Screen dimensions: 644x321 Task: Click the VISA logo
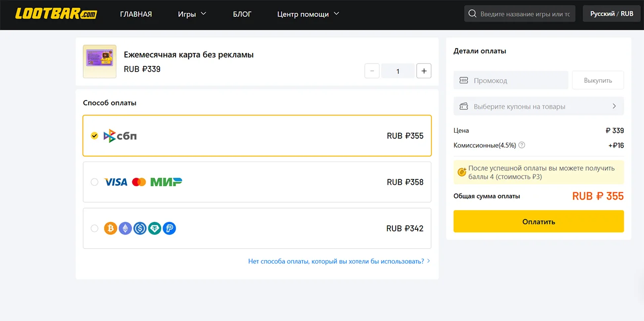[x=116, y=182]
